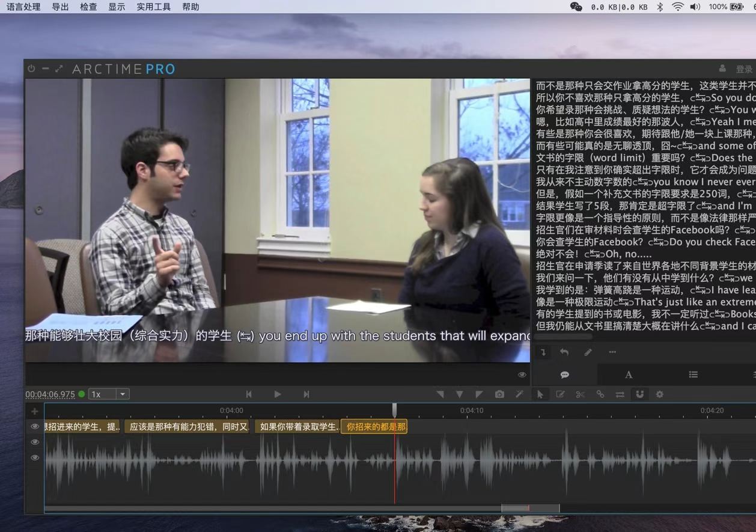Click the undo arrow in text panel

[564, 352]
